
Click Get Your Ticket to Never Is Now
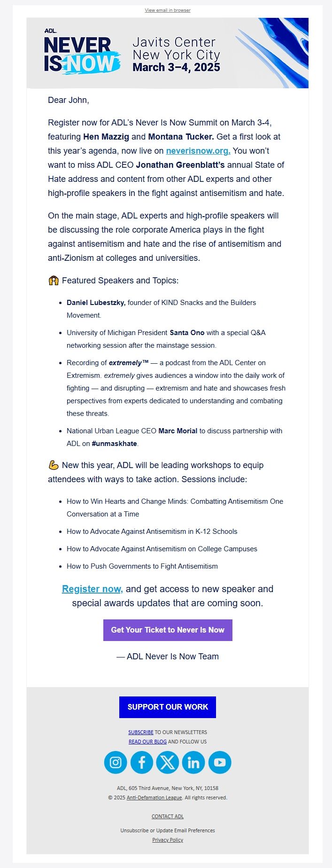point(168,630)
